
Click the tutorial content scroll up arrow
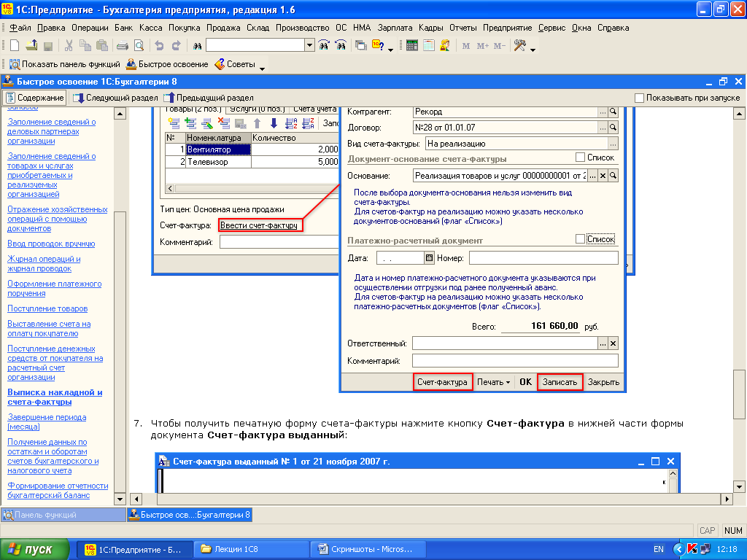pos(738,113)
